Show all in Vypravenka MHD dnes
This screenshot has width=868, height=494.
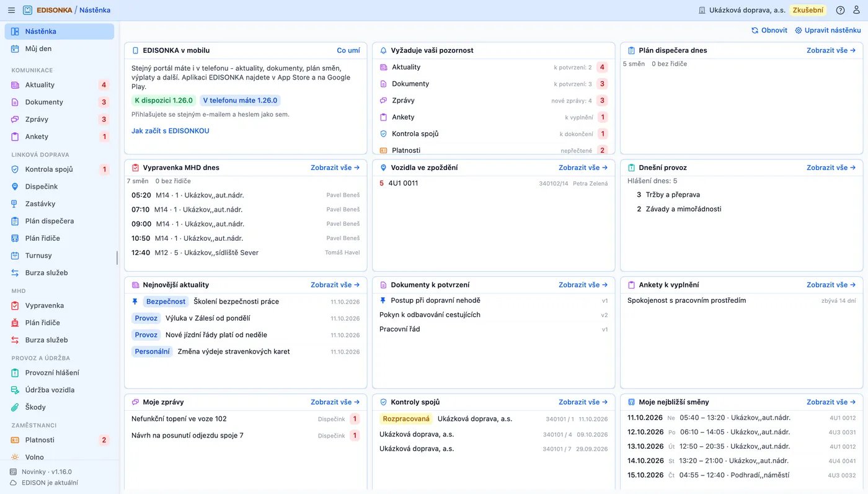[x=335, y=168]
